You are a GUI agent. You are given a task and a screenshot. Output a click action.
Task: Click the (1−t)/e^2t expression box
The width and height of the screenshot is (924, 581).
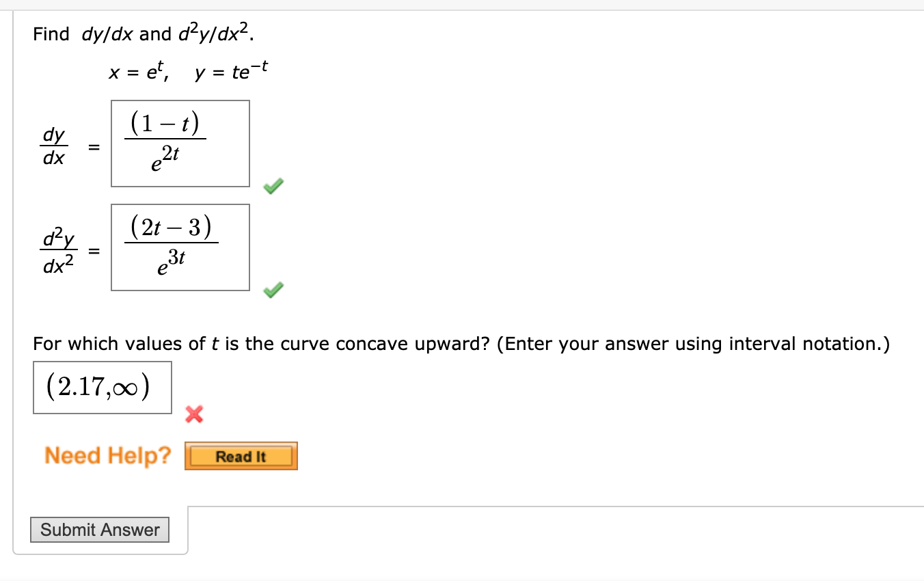(x=180, y=144)
